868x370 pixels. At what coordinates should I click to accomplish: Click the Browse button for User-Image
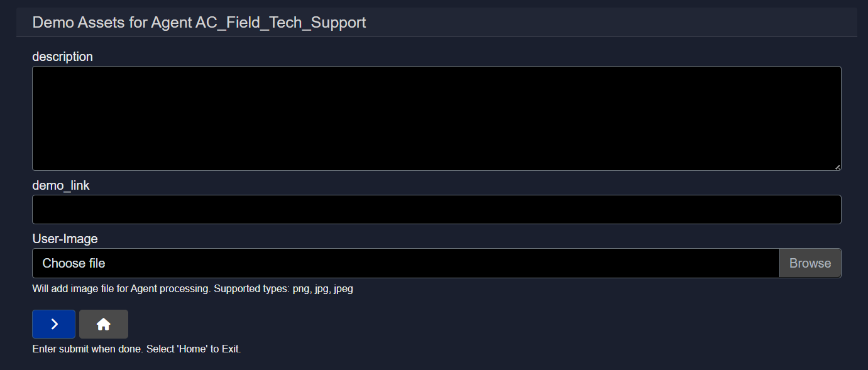click(810, 263)
